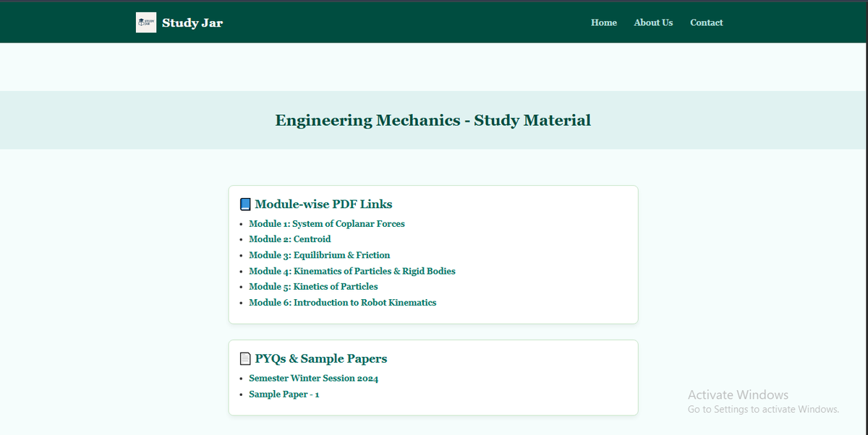Open Module 3: Equilibrium & Friction

320,255
